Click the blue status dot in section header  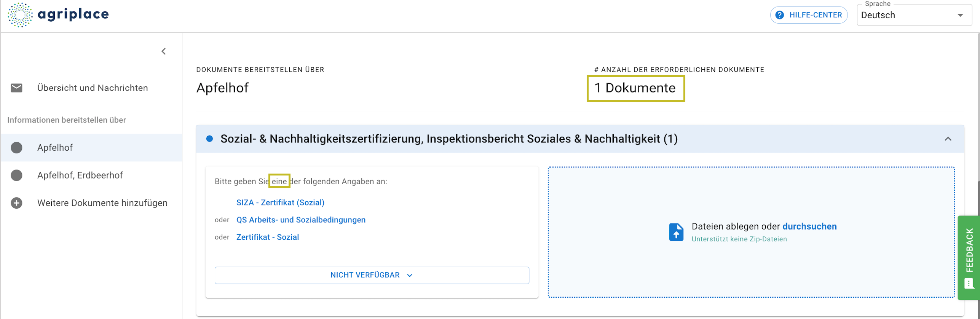(209, 139)
